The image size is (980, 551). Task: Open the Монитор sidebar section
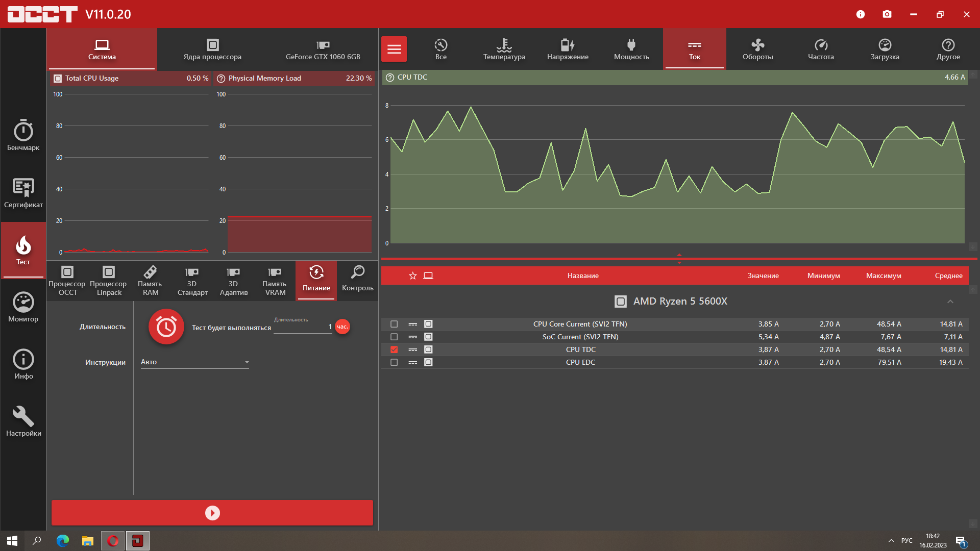[23, 307]
